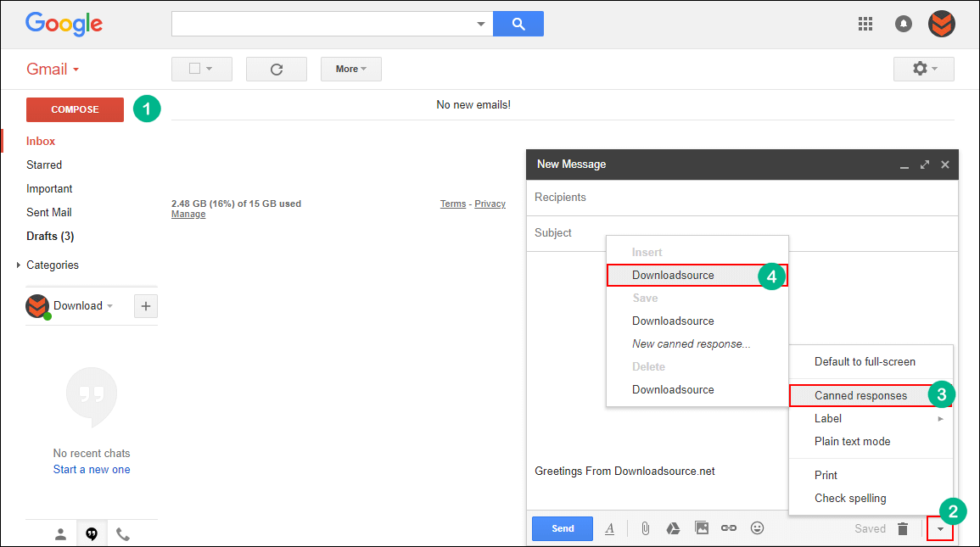Open the More actions dropdown
This screenshot has width=980, height=547.
[x=351, y=70]
